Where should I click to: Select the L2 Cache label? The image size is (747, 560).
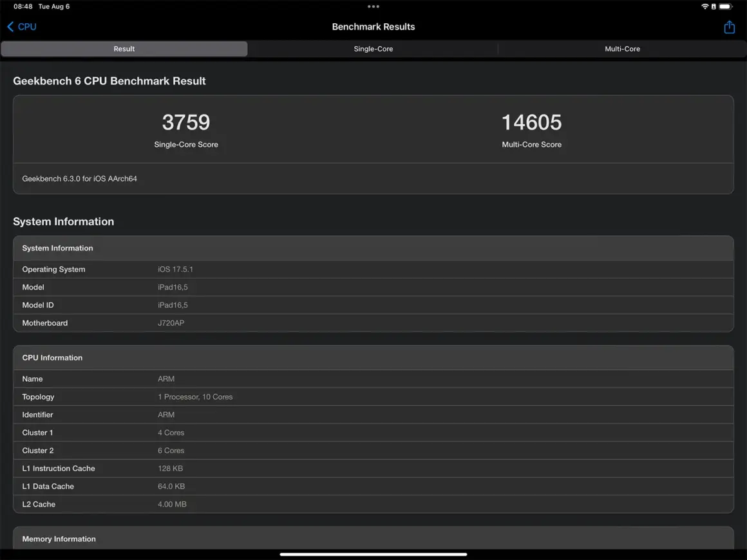point(39,504)
